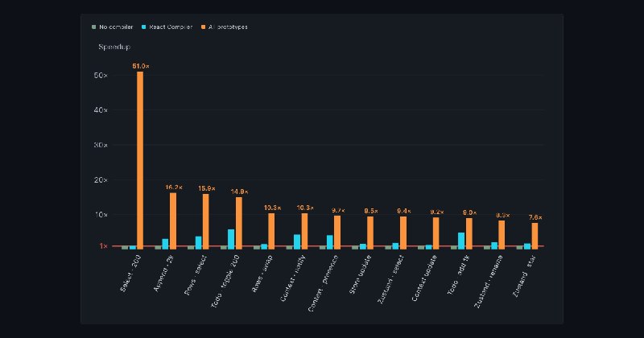Toggle the AI prototypes legend label
Image resolution: width=644 pixels, height=338 pixels.
point(228,27)
